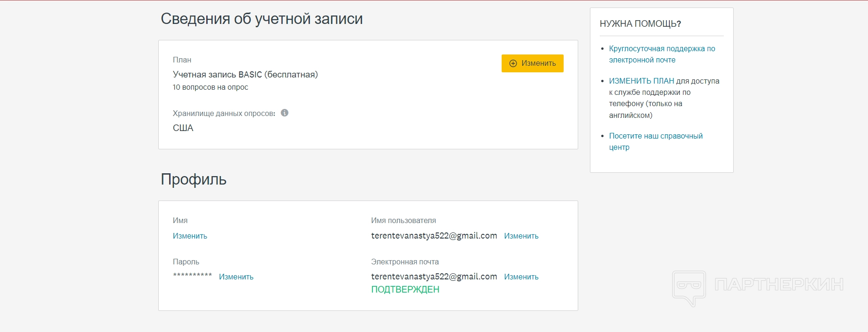Viewport: 868px width, 332px height.
Task: Click the Партнеркин watermark logo icon
Action: tap(689, 287)
